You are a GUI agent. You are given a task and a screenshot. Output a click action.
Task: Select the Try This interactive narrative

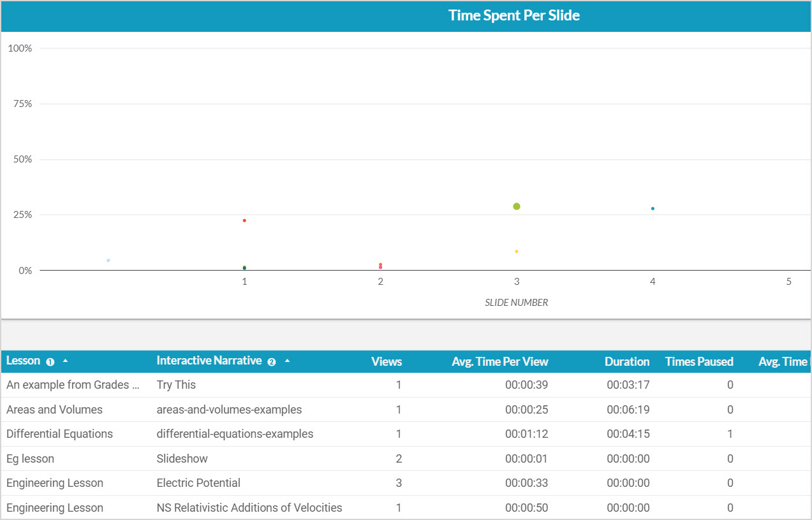pyautogui.click(x=176, y=385)
